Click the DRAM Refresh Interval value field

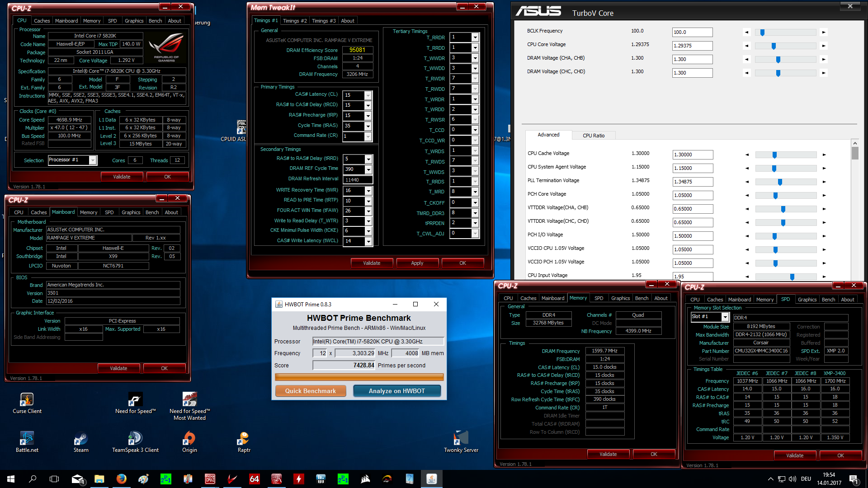click(x=358, y=180)
